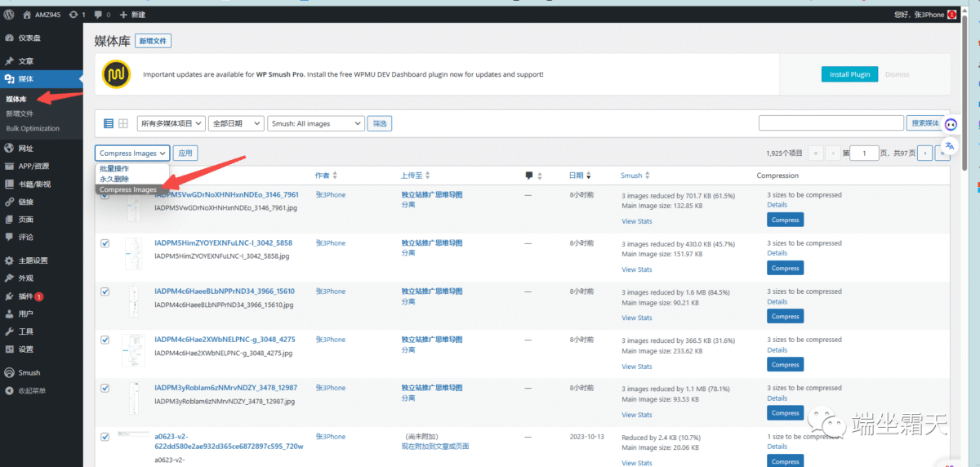This screenshot has height=467, width=980.
Task: Click the Install Plugin button
Action: pos(849,74)
